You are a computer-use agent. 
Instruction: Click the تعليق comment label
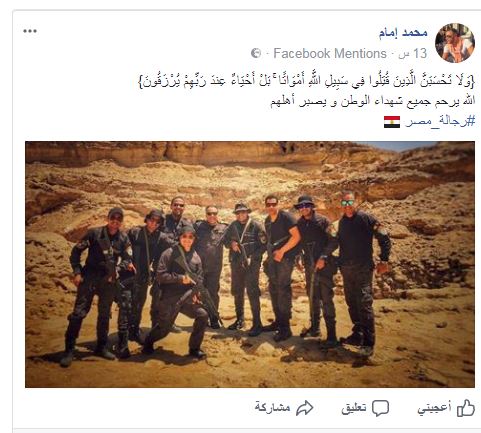354,408
